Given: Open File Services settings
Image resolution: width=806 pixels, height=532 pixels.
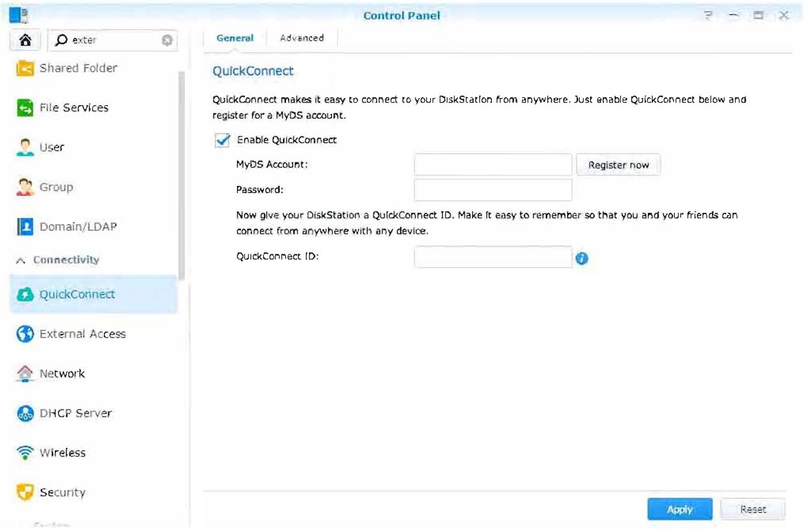Looking at the screenshot, I should [x=94, y=108].
